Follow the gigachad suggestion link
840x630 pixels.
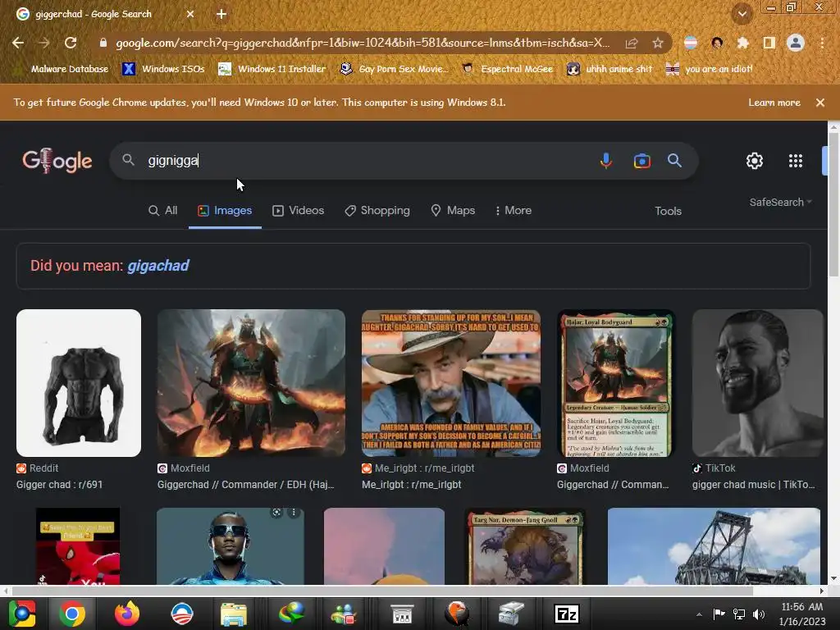click(x=158, y=265)
